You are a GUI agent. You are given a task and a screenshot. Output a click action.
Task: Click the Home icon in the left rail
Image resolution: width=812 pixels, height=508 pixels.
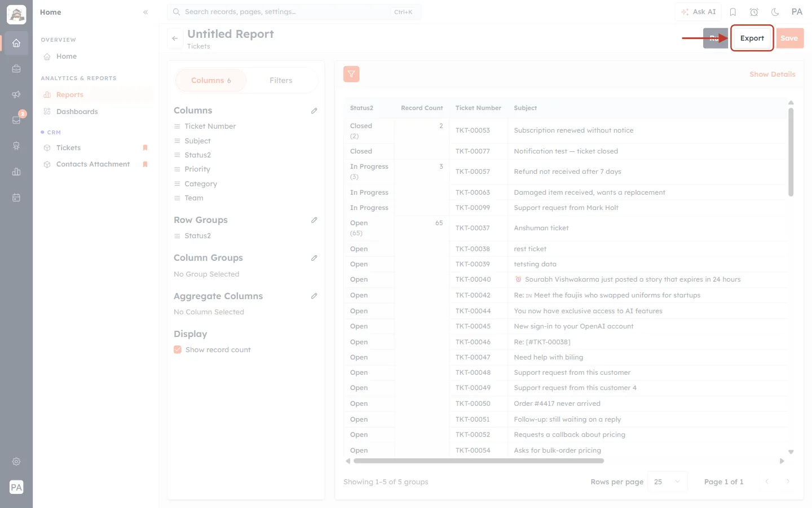16,43
